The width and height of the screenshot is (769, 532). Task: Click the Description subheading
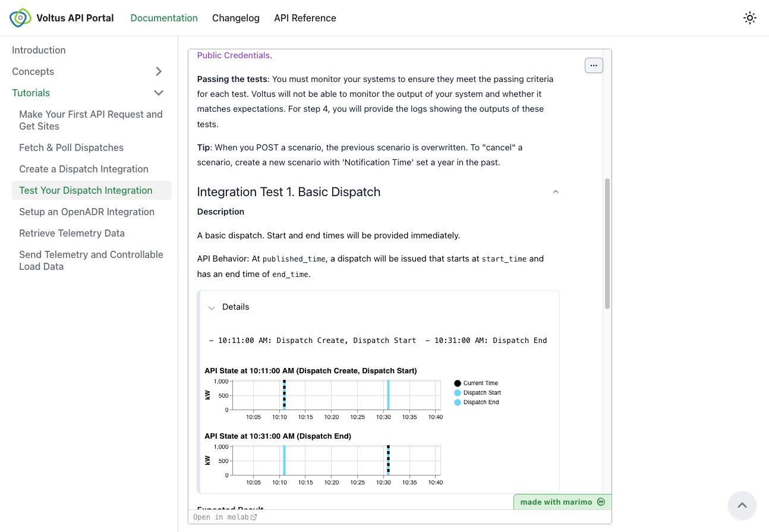(220, 212)
